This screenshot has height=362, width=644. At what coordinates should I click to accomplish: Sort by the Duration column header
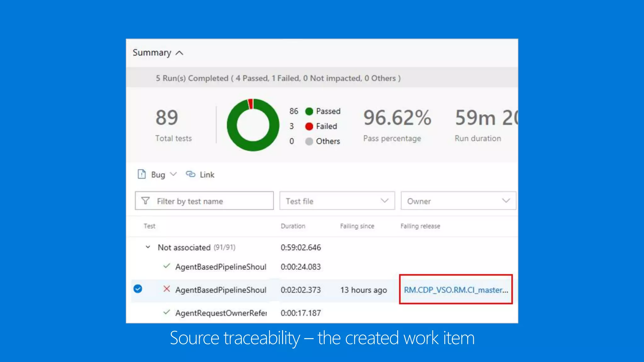(293, 226)
